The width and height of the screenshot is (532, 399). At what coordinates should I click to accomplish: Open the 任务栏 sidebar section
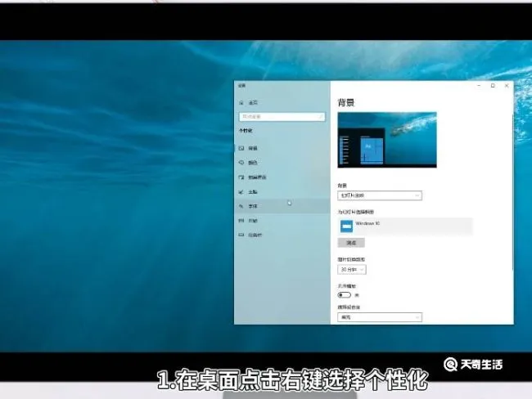pos(282,235)
